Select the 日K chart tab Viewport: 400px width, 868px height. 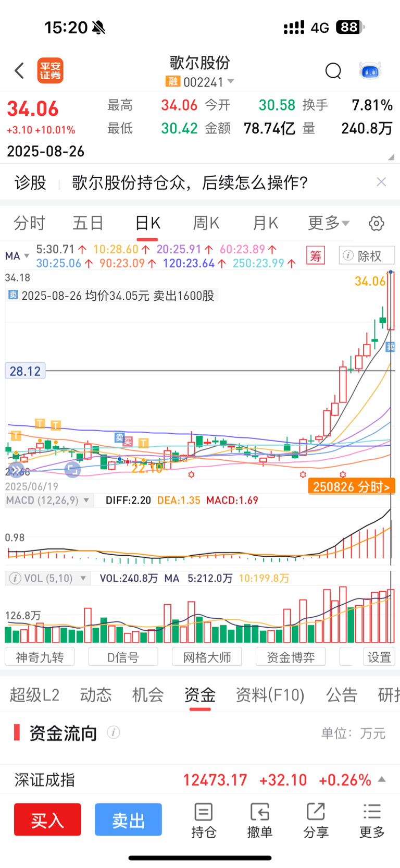coord(147,223)
